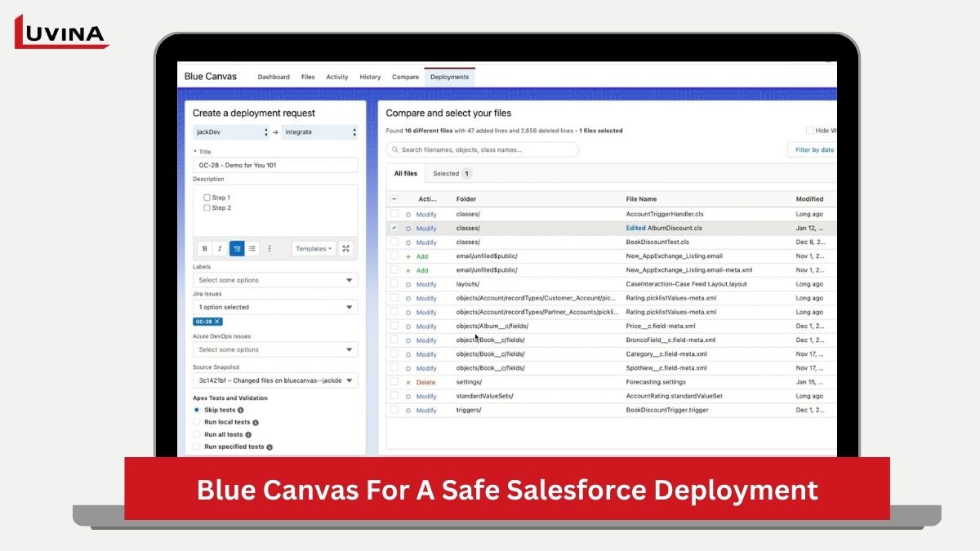
Task: Expand the Labels options dropdown
Action: click(274, 280)
